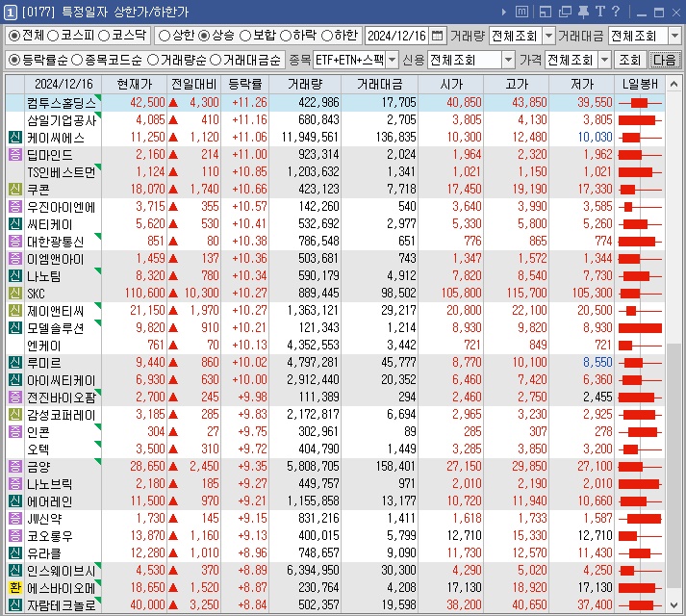Screen dimensions: 686x616
Task: Open help with the question mark icon
Action: tap(616, 12)
